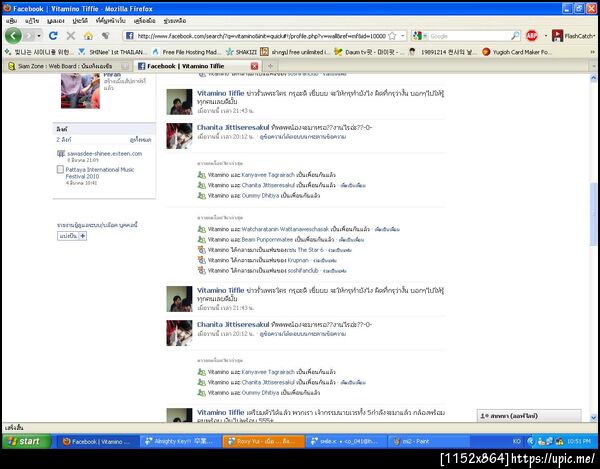The height and width of the screenshot is (469, 600).
Task: Open the third Thai menu (View) in menu bar
Action: pos(56,21)
